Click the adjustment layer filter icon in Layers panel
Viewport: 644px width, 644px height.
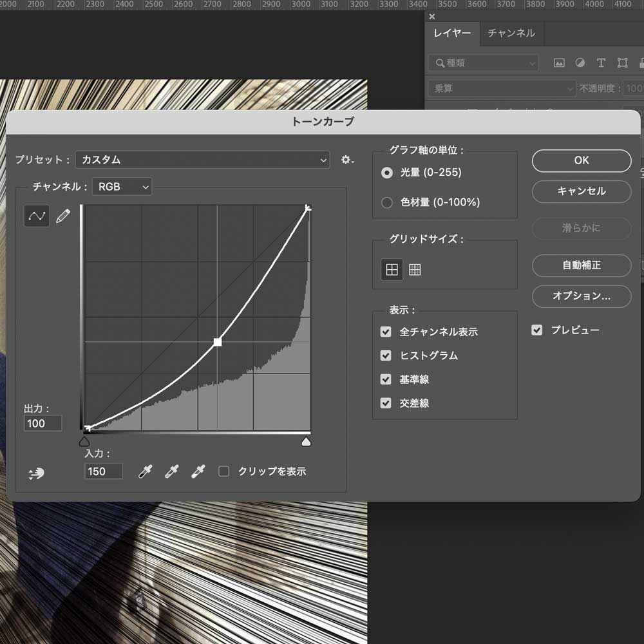pos(580,62)
